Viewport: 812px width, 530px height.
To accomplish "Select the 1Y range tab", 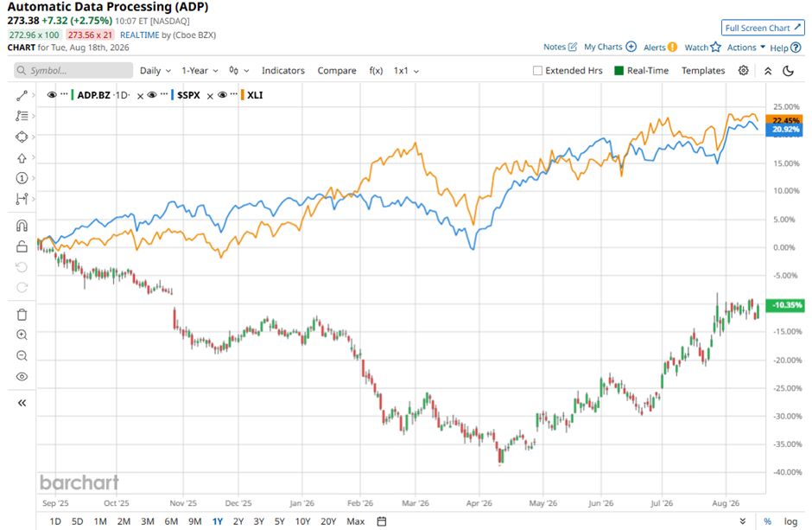I will (218, 521).
